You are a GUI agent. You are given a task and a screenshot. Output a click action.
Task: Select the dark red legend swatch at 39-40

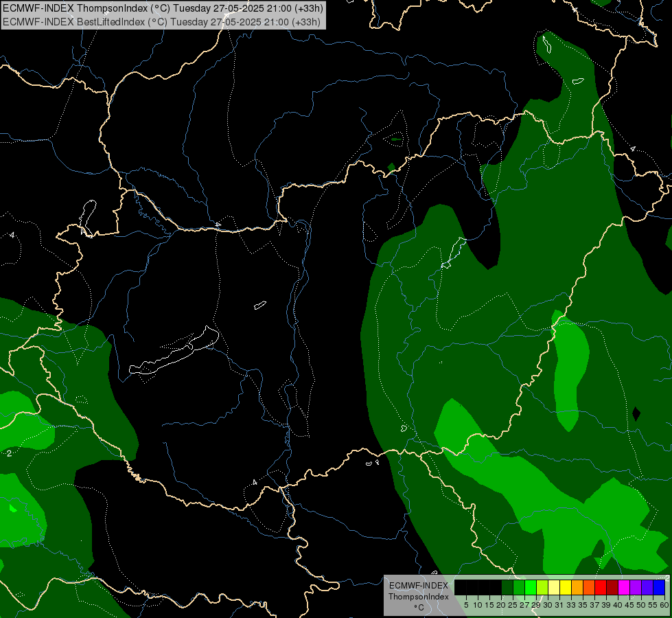pyautogui.click(x=612, y=587)
